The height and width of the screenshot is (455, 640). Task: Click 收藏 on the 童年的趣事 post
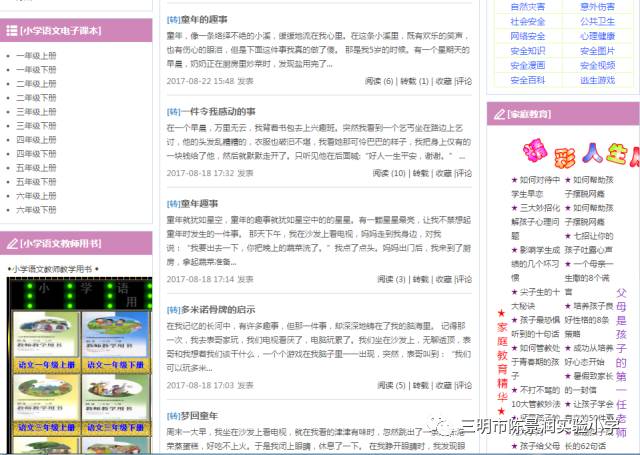(444, 81)
